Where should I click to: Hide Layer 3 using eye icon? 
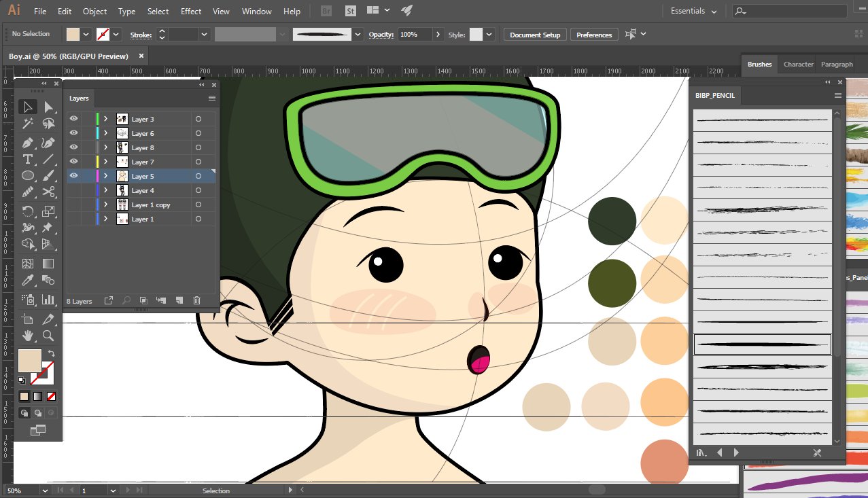[73, 119]
